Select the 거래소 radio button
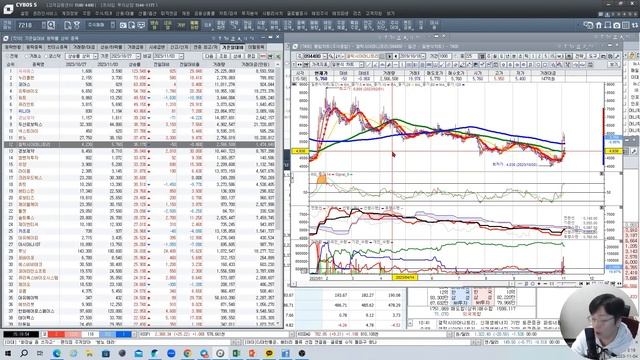Image resolution: width=640 pixels, height=360 pixels. tap(33, 56)
